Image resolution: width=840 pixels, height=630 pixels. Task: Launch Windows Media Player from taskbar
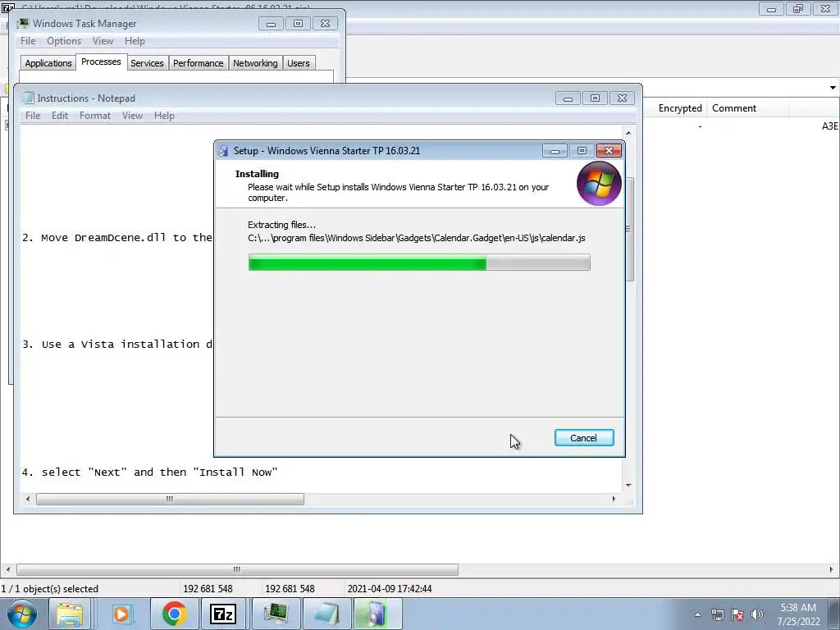pos(121,614)
